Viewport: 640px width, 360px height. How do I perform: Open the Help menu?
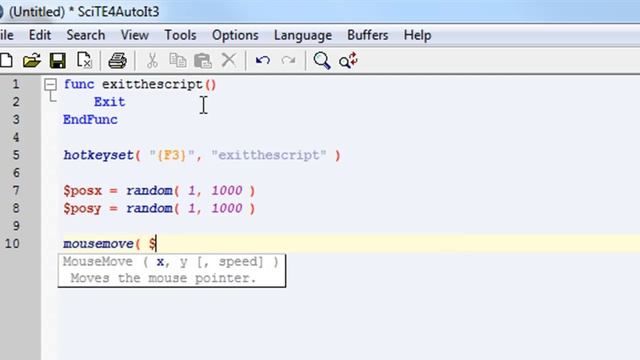417,35
